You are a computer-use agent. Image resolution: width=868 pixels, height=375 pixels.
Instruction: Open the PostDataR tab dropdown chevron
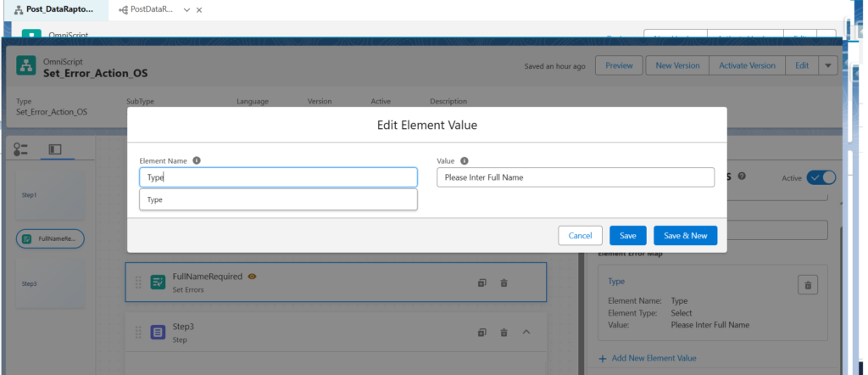(186, 10)
